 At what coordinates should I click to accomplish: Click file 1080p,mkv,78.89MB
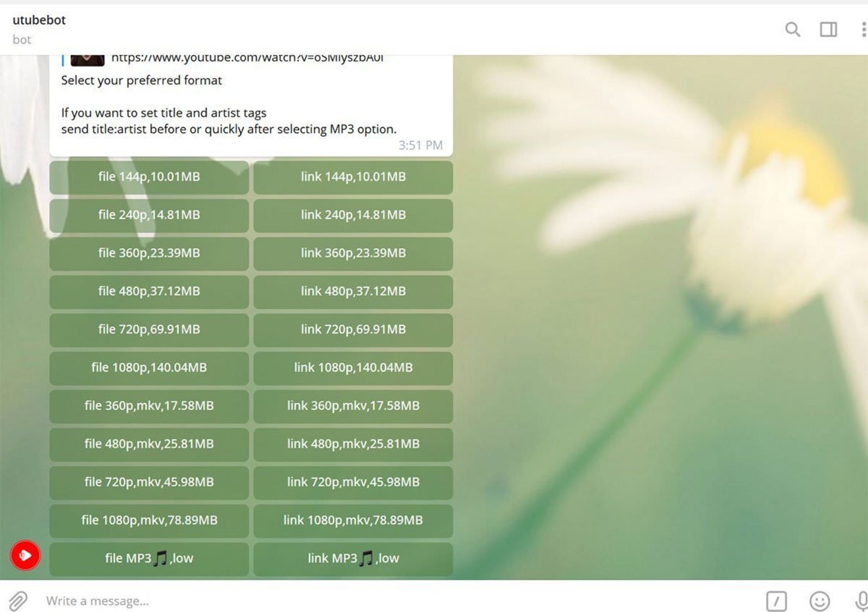coord(149,521)
